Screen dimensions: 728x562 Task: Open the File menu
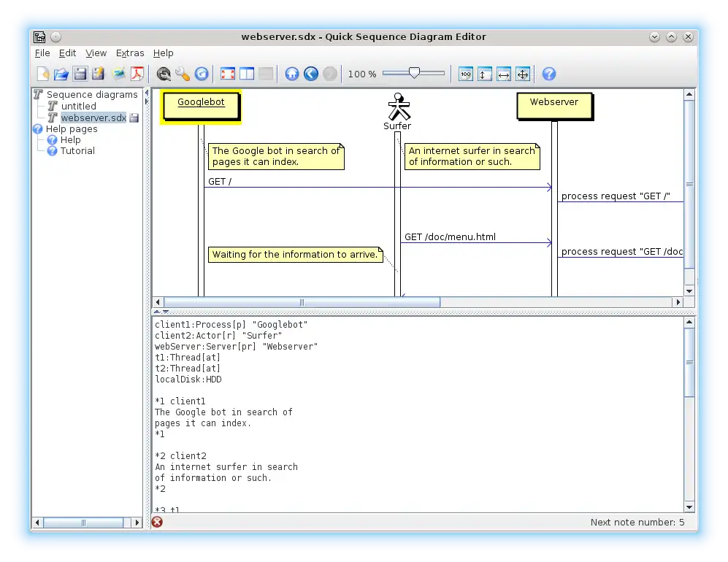pos(42,53)
